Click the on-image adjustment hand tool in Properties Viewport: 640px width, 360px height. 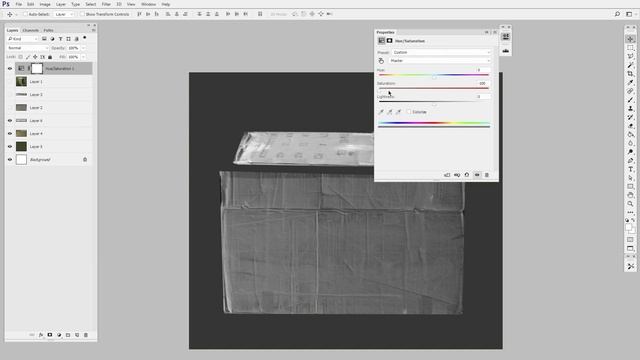coord(381,61)
